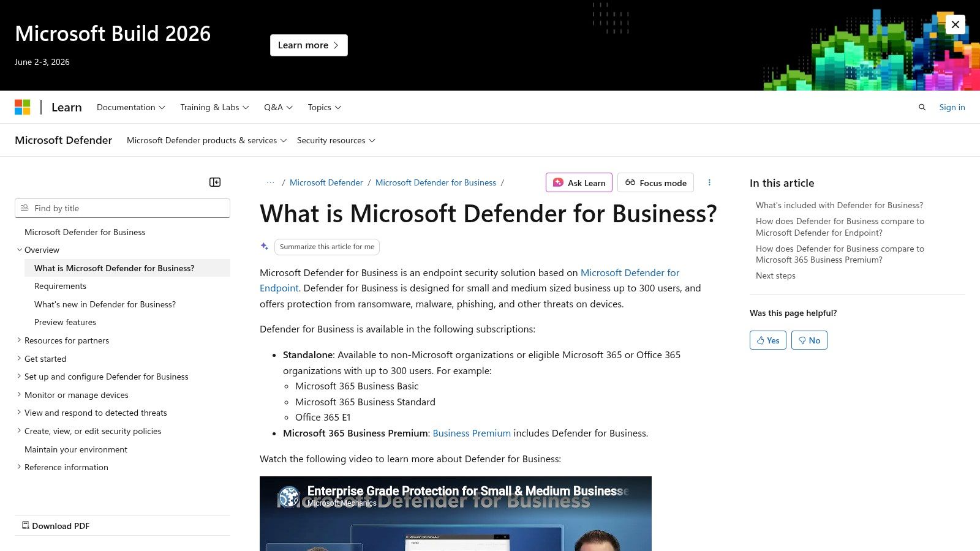Click the Sign in link
980x551 pixels.
pos(952,107)
